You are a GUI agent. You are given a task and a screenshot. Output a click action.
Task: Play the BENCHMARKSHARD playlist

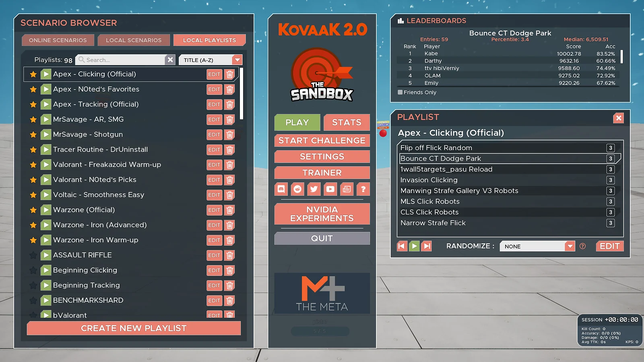(x=46, y=300)
